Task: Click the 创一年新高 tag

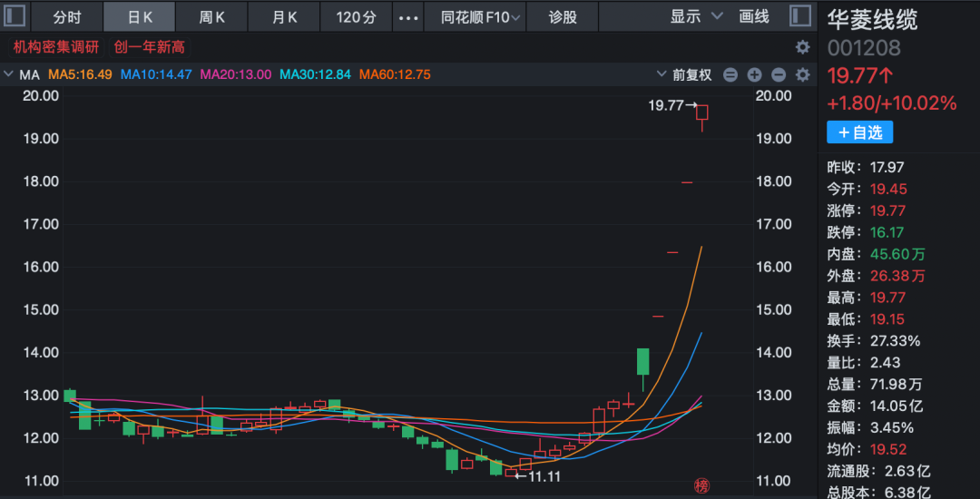Action: [149, 47]
